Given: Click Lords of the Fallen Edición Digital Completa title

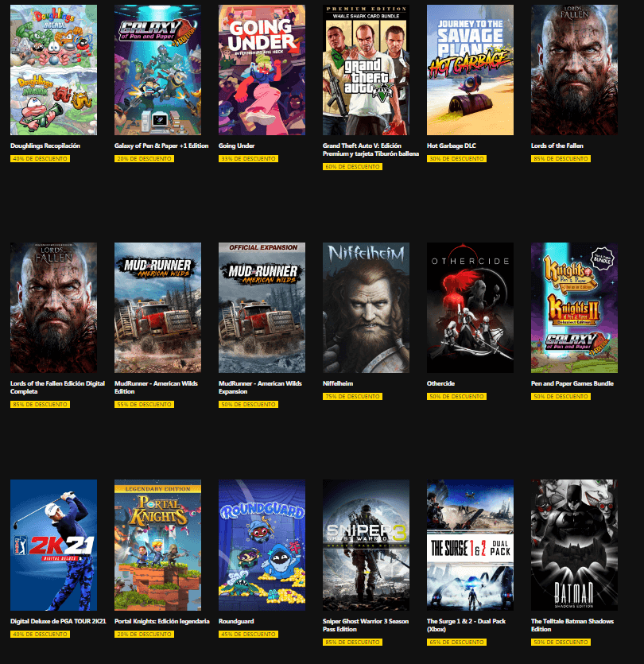Looking at the screenshot, I should point(57,387).
